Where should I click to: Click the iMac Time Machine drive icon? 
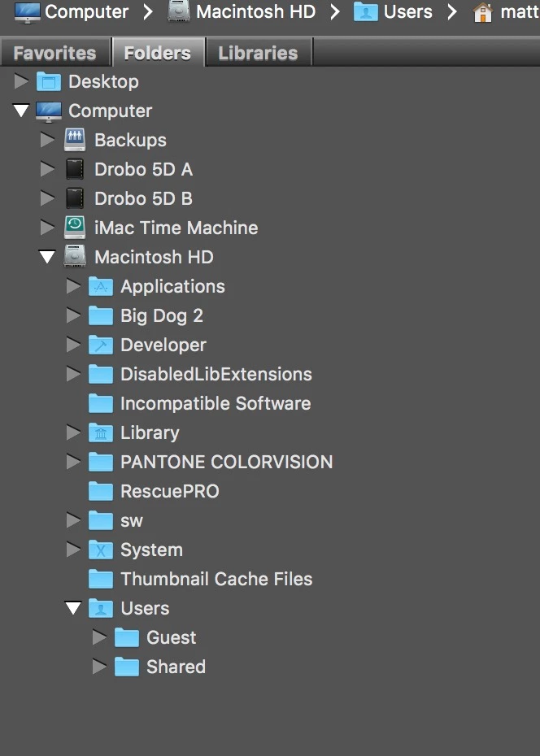[75, 228]
